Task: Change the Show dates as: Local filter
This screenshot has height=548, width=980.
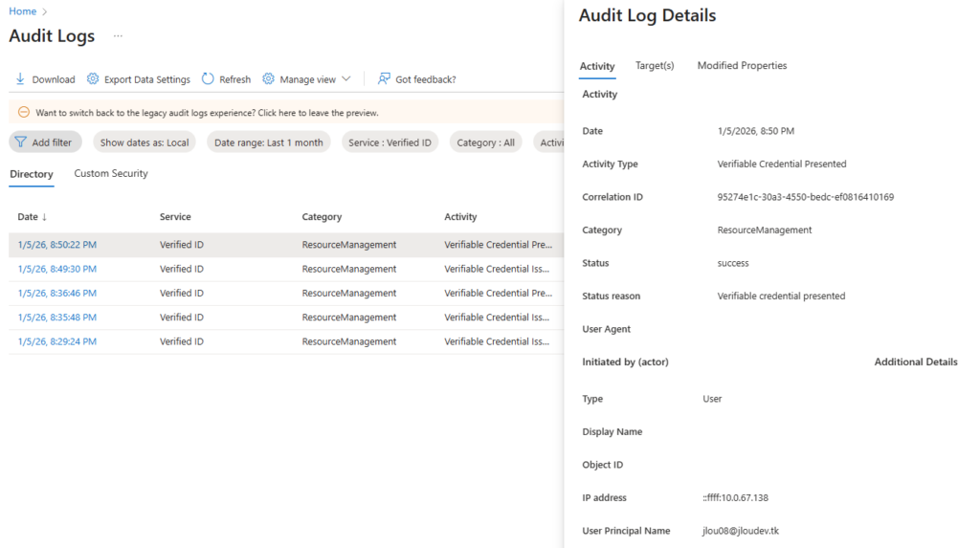Action: pyautogui.click(x=145, y=142)
